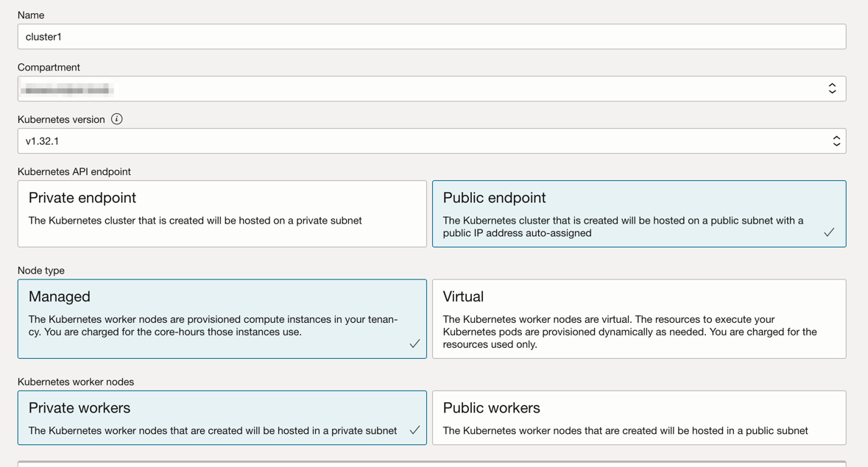Click the Kubernetes worker nodes label
The image size is (868, 467).
(76, 382)
